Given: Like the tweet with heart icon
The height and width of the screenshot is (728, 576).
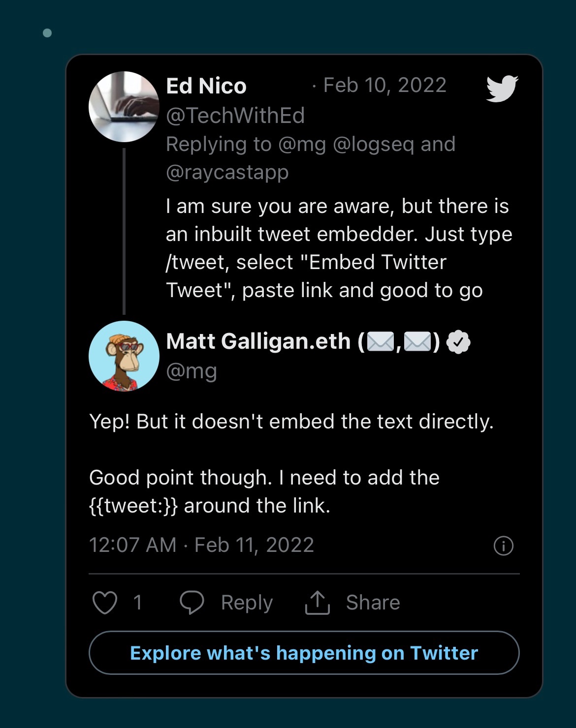Looking at the screenshot, I should point(105,603).
